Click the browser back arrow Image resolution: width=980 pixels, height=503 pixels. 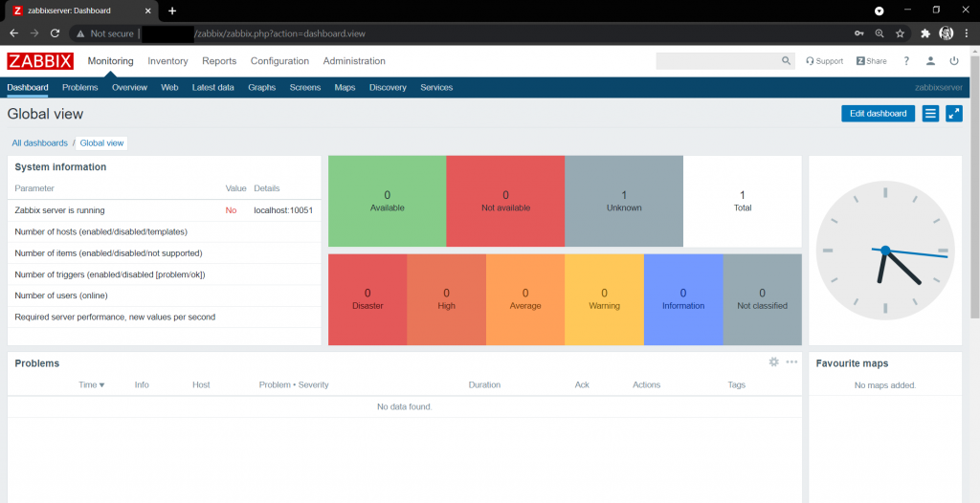13,33
